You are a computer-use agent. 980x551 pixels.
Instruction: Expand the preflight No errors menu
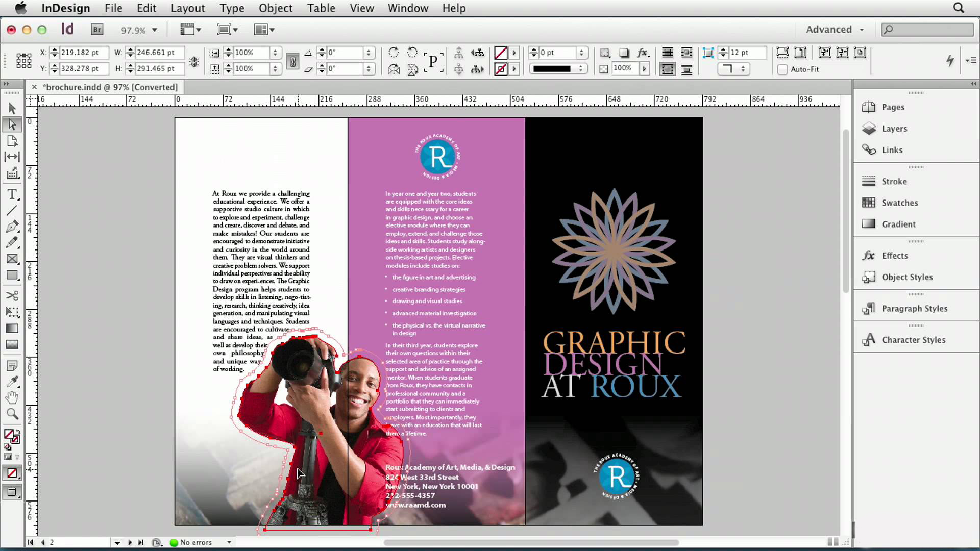pyautogui.click(x=229, y=542)
